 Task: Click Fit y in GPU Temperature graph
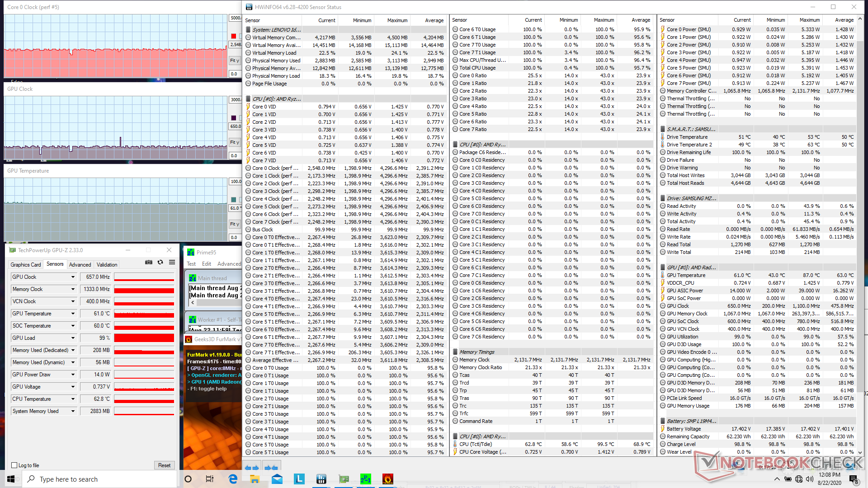pos(235,224)
